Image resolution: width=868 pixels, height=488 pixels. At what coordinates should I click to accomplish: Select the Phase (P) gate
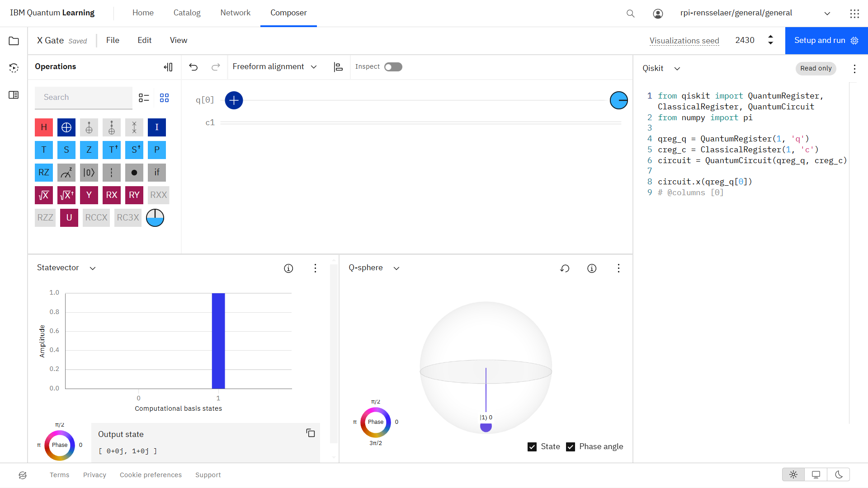(x=157, y=150)
